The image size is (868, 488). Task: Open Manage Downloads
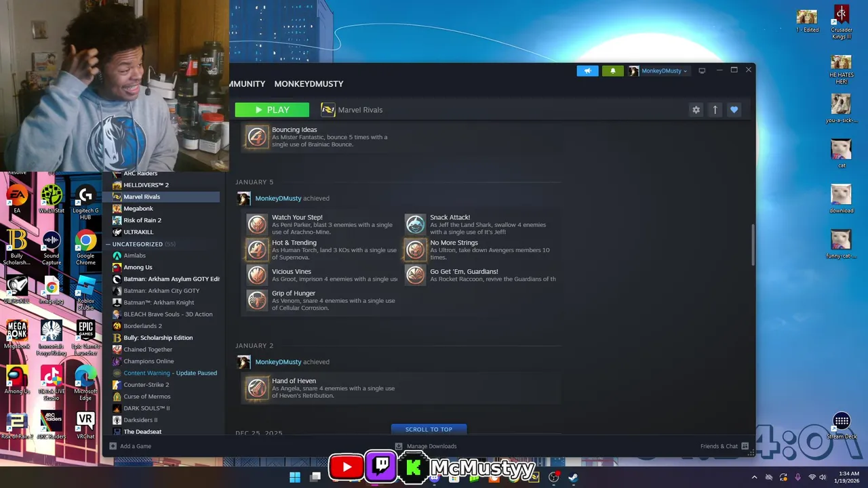[431, 446]
